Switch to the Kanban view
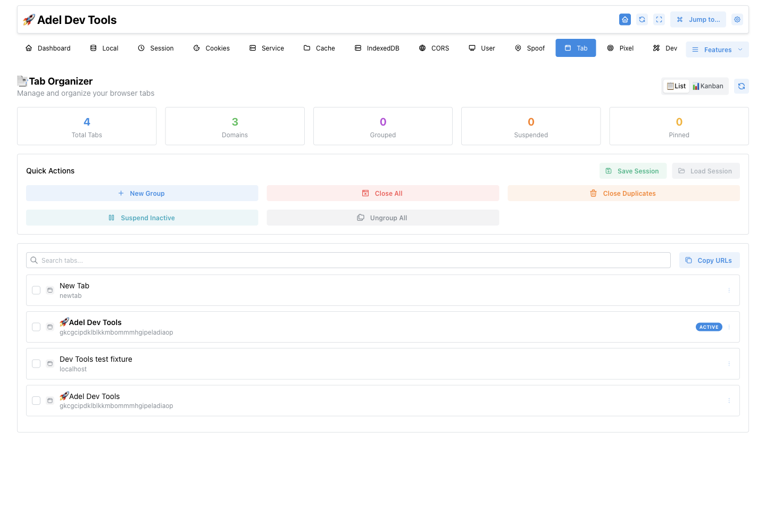The height and width of the screenshot is (532, 766). [708, 86]
